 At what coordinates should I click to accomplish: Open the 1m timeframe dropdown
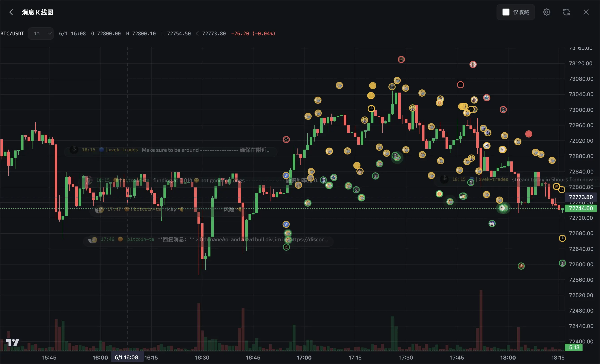41,34
